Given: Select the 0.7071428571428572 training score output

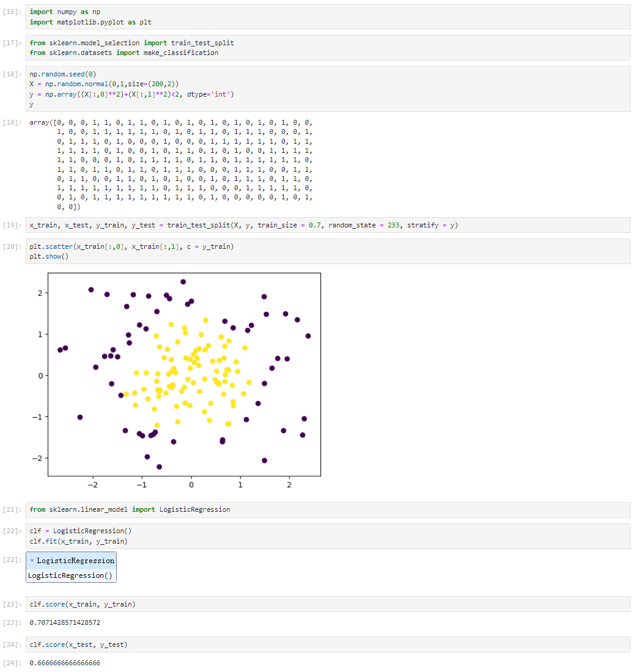Looking at the screenshot, I should [x=65, y=622].
